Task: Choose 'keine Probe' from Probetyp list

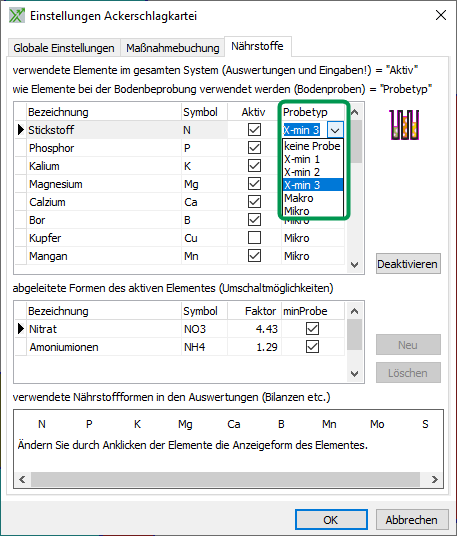Action: point(312,146)
